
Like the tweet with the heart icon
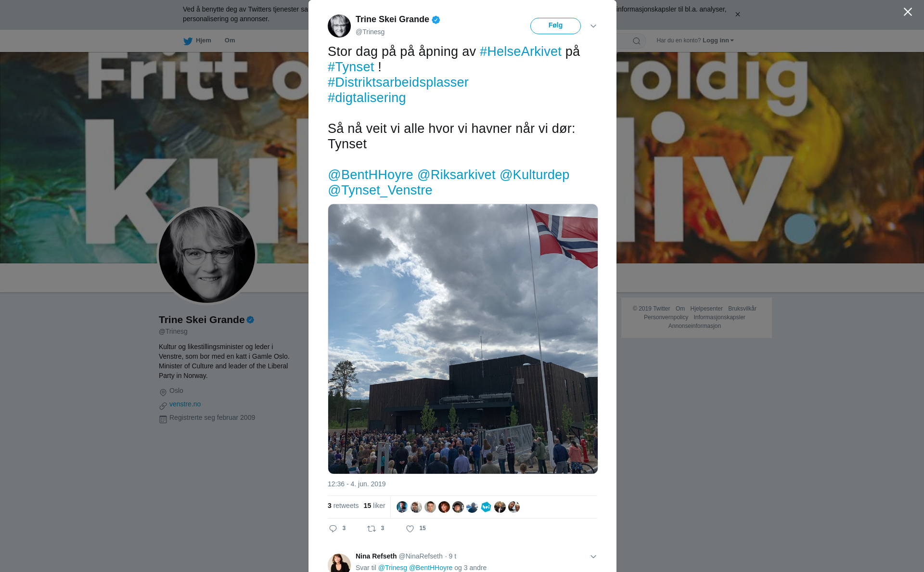[410, 529]
